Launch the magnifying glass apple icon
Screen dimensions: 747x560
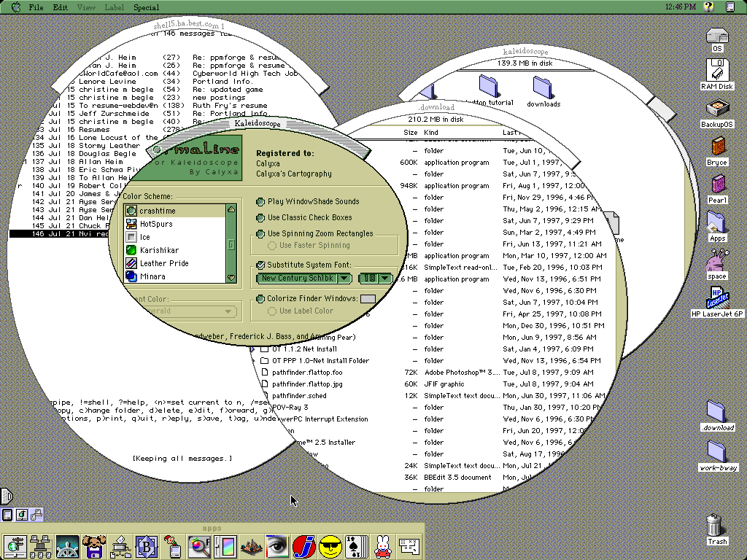199,546
